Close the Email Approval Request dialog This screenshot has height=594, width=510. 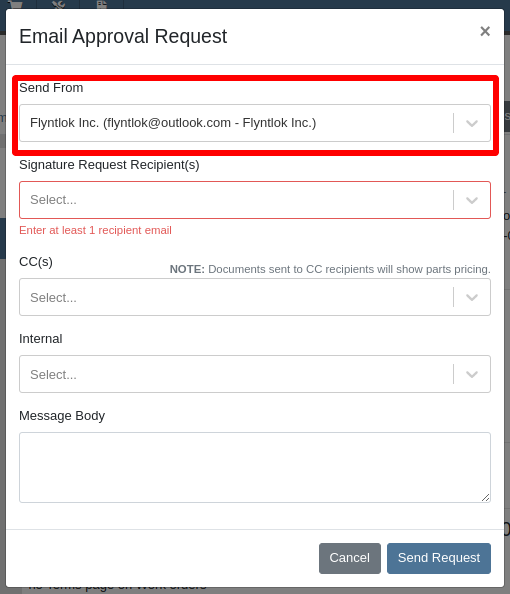click(485, 31)
